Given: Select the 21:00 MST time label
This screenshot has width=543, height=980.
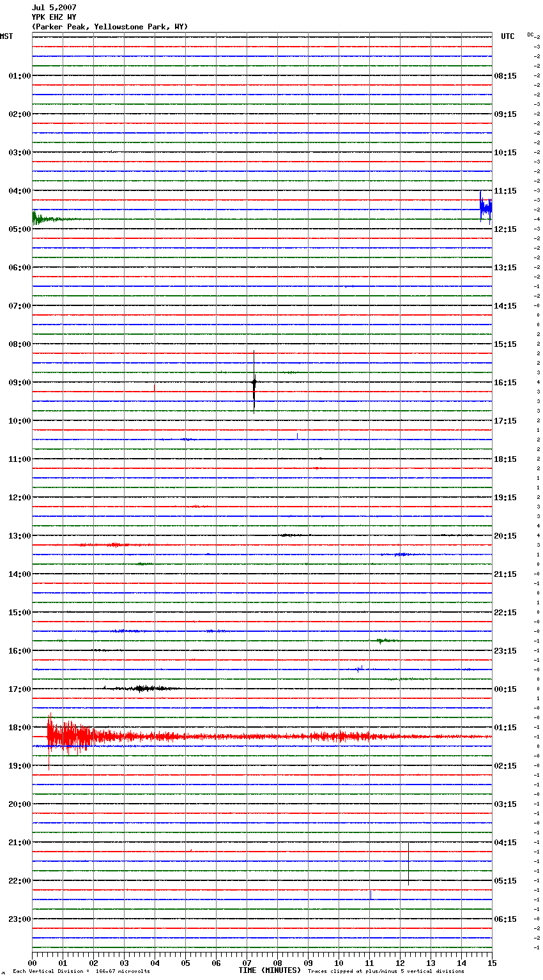Looking at the screenshot, I should pyautogui.click(x=19, y=843).
